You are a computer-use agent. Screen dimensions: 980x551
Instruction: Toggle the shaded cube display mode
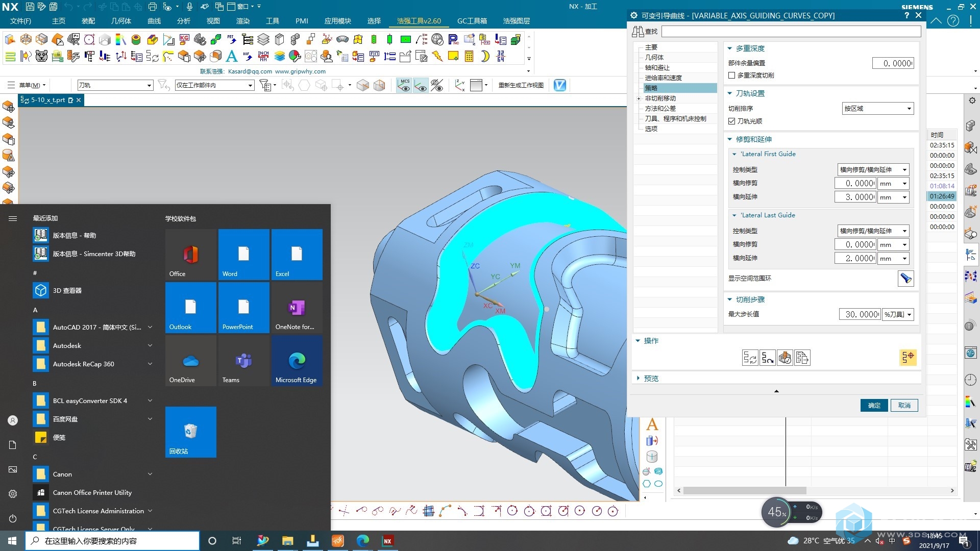(x=363, y=85)
